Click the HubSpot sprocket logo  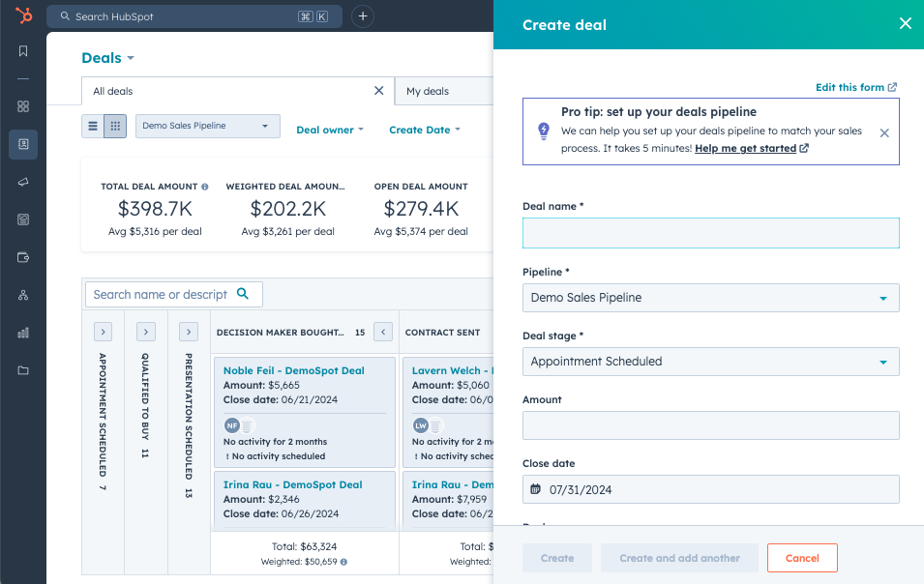22,15
